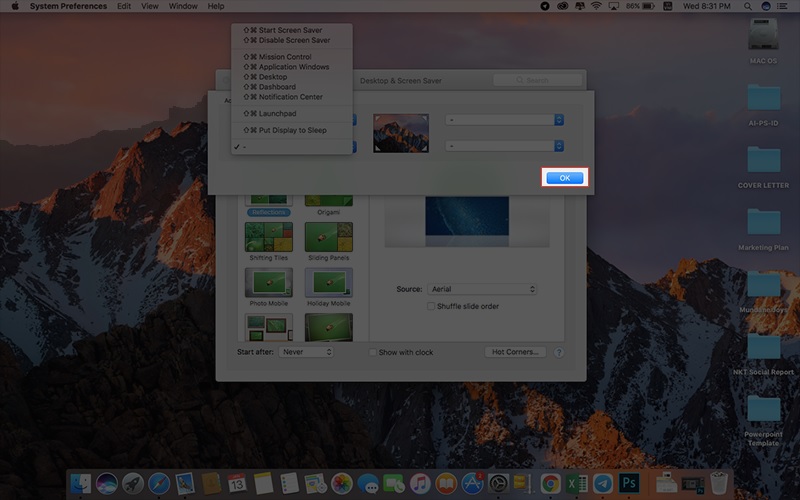Open the top-right hot corner dropdown
The height and width of the screenshot is (500, 800).
point(505,119)
